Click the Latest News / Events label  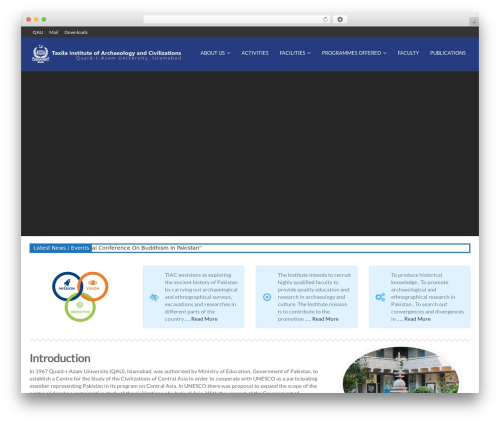pos(61,248)
